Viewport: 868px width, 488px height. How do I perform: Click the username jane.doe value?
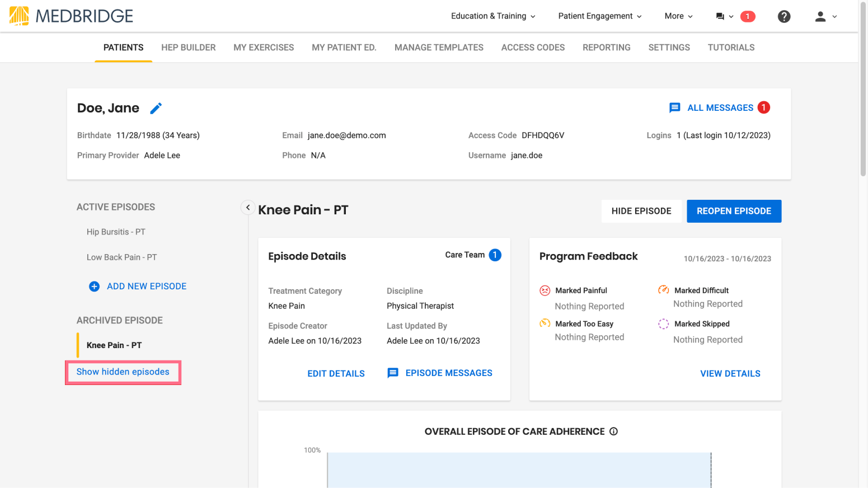pos(527,156)
